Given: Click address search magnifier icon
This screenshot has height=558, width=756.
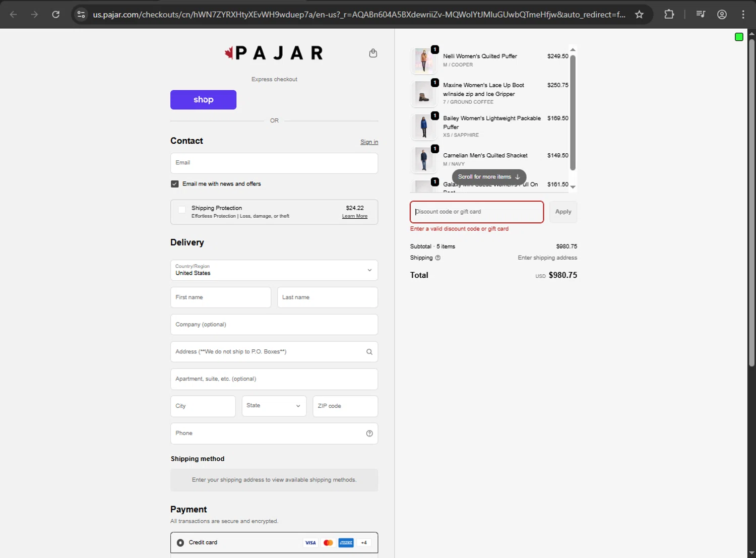Looking at the screenshot, I should [369, 352].
